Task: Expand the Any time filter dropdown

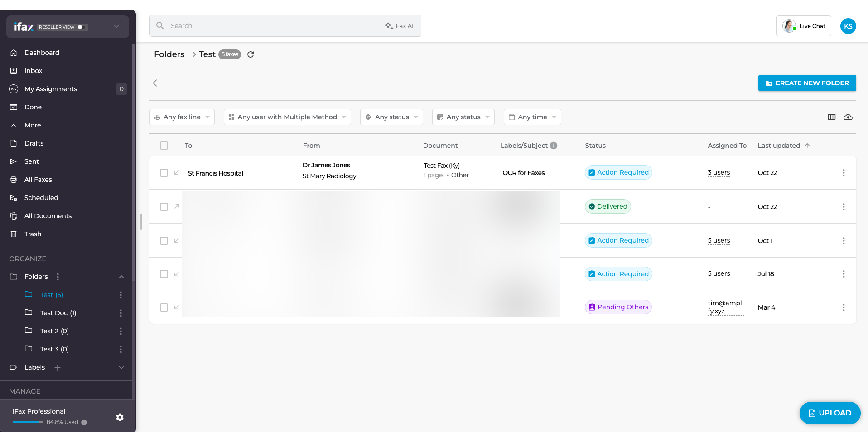Action: pos(532,117)
